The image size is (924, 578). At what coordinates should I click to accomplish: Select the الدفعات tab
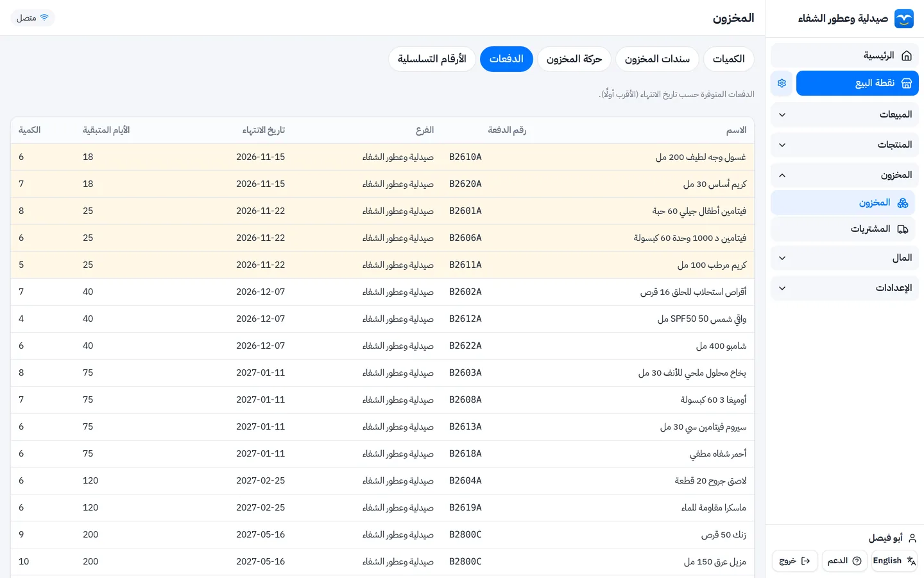click(506, 59)
